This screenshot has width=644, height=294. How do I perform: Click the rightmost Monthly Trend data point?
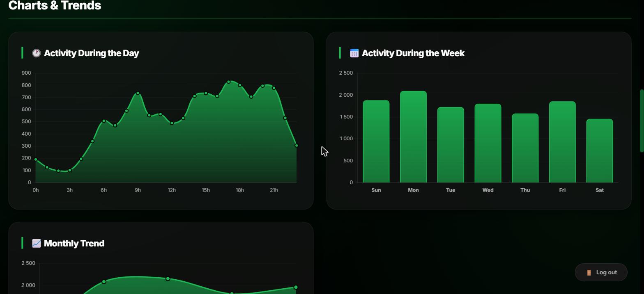click(296, 287)
